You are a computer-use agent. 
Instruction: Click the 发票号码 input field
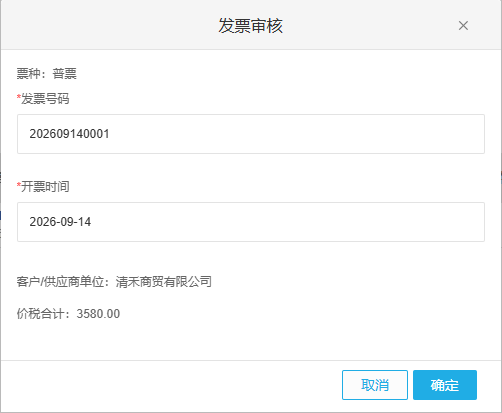click(251, 134)
